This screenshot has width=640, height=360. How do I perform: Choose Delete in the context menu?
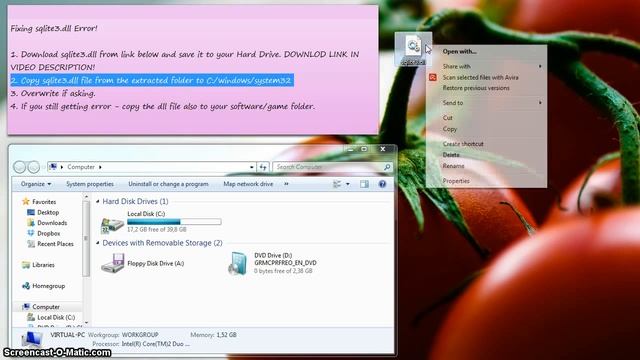451,155
